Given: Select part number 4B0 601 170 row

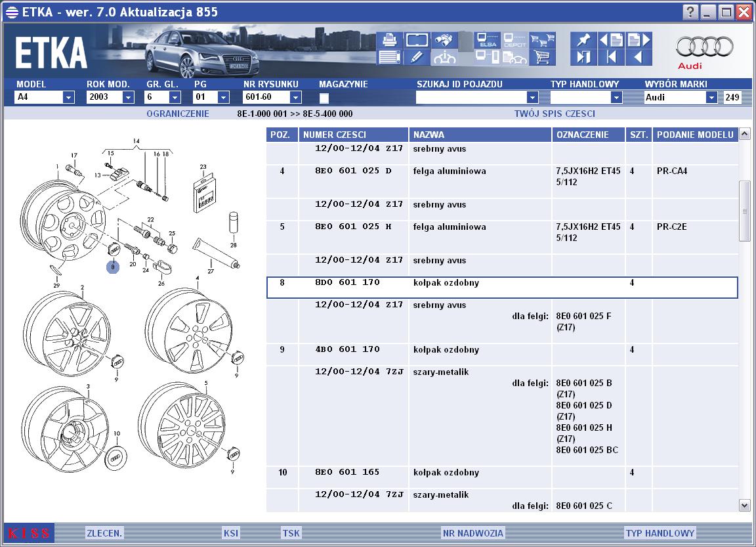Looking at the screenshot, I should point(502,355).
